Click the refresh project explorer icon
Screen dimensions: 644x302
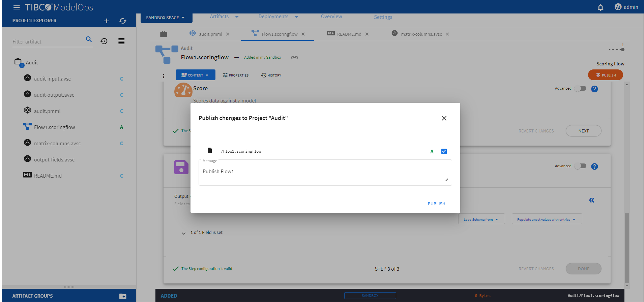point(123,21)
